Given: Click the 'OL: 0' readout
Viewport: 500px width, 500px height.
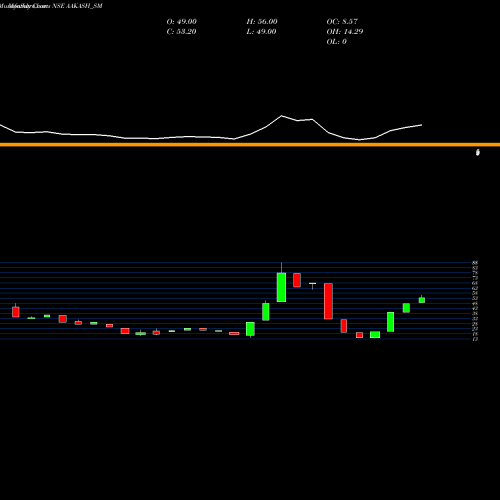Looking at the screenshot, I should pyautogui.click(x=336, y=42).
